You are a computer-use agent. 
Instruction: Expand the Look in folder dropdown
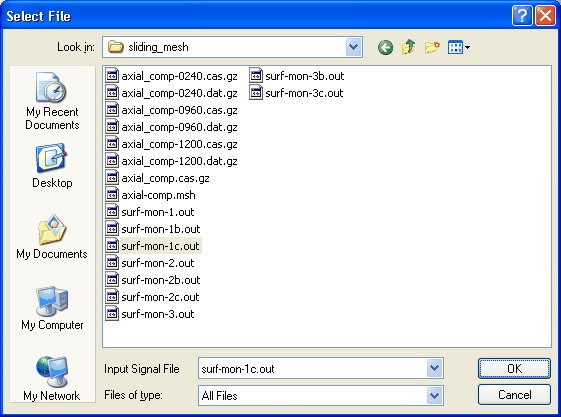(x=353, y=47)
